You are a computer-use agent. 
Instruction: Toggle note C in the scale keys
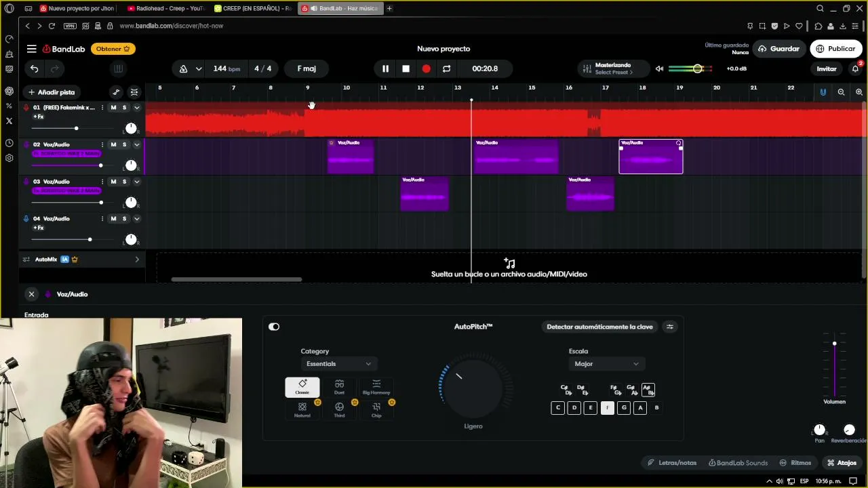point(557,407)
